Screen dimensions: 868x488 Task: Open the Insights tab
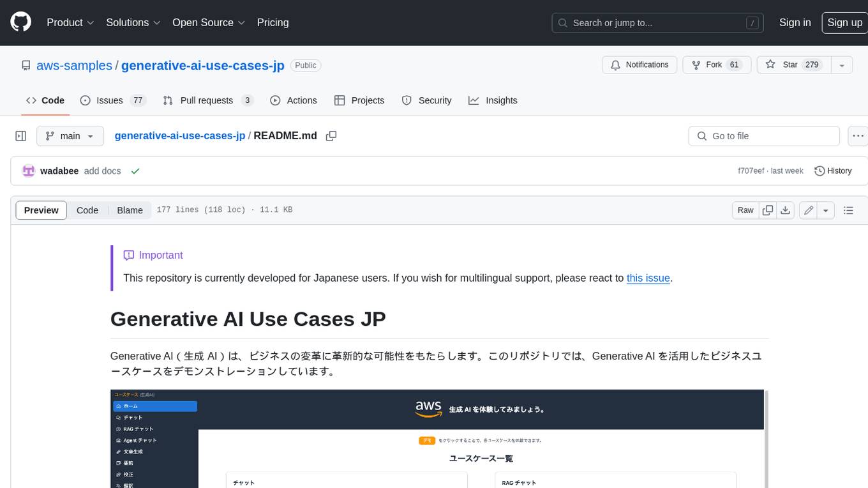(493, 100)
